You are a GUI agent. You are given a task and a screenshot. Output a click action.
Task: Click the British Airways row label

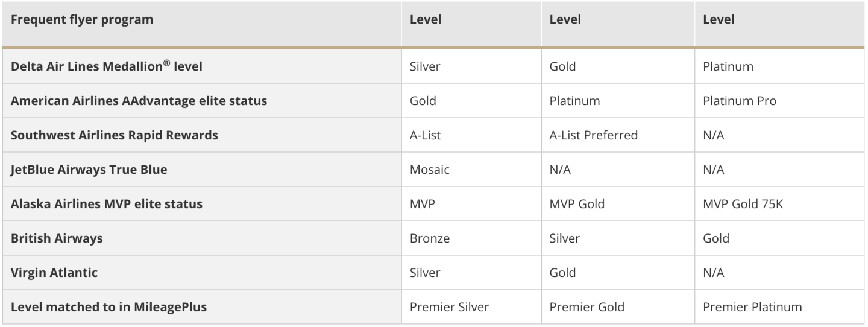[57, 238]
